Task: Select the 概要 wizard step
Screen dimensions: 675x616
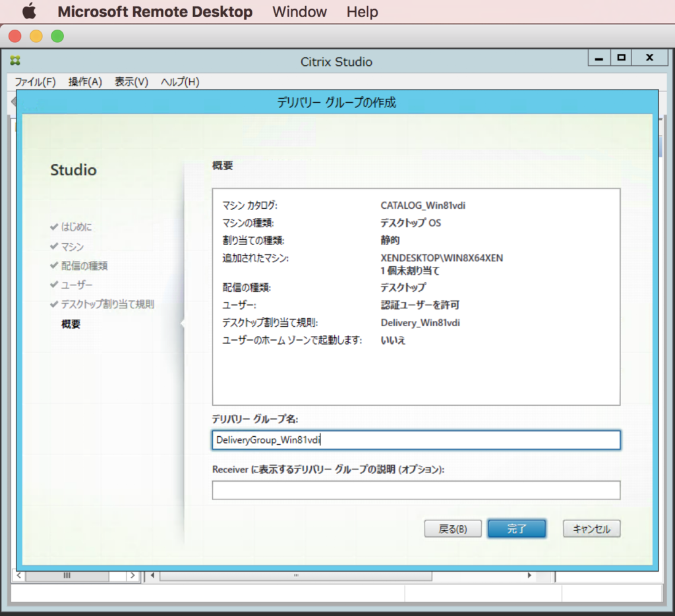Action: tap(71, 324)
